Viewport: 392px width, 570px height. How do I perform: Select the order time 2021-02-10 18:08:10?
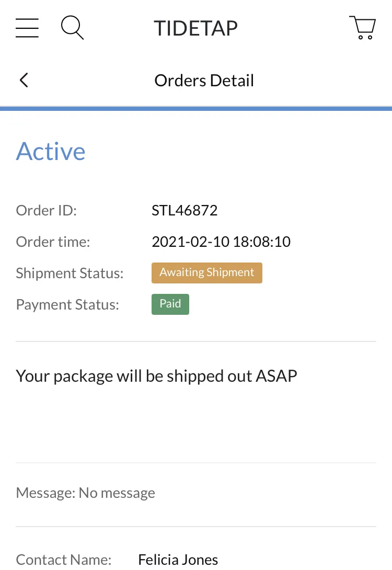(x=221, y=242)
